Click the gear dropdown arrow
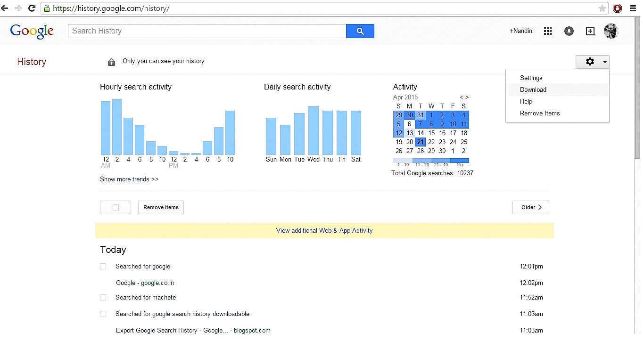644x341 pixels. [x=604, y=62]
